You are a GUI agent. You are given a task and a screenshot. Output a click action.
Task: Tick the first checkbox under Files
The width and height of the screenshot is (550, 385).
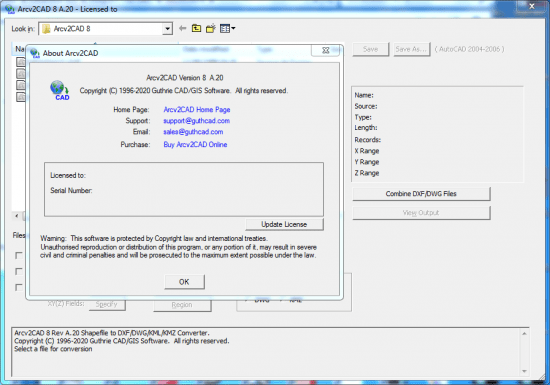click(x=19, y=256)
